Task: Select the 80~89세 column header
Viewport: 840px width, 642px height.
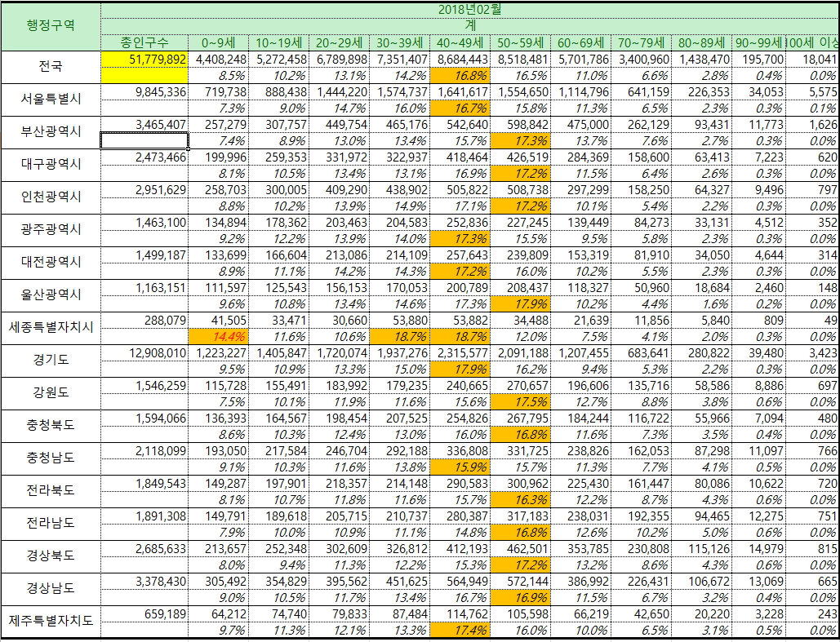Action: [701, 43]
